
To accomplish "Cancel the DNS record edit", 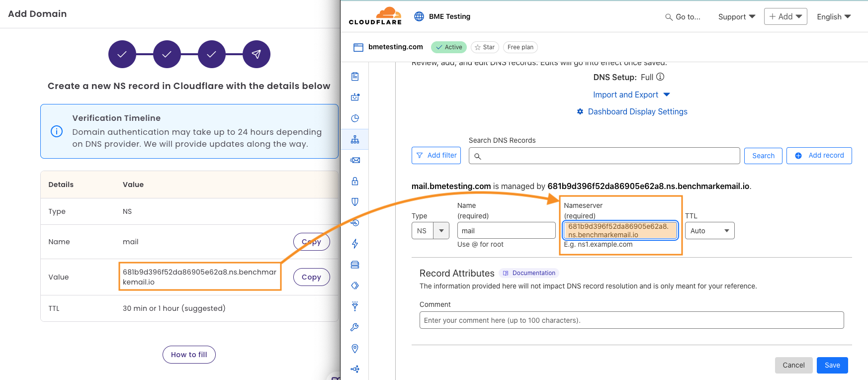I will 793,365.
